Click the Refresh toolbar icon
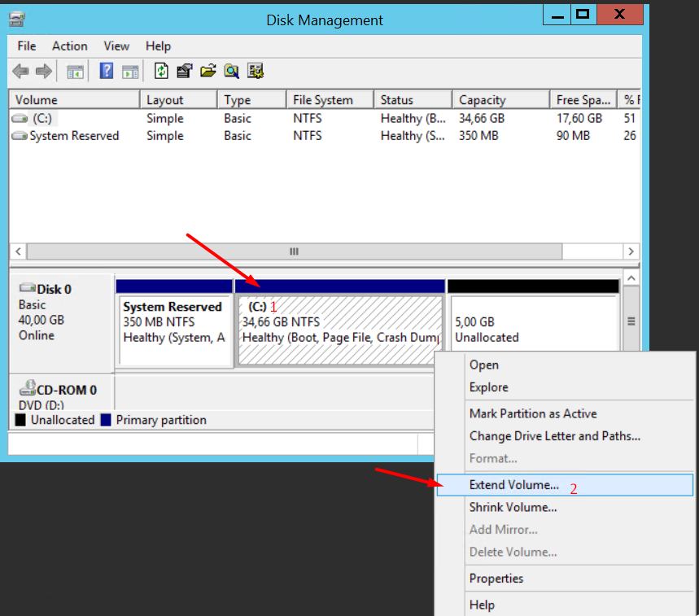Image resolution: width=699 pixels, height=616 pixels. pos(161,71)
